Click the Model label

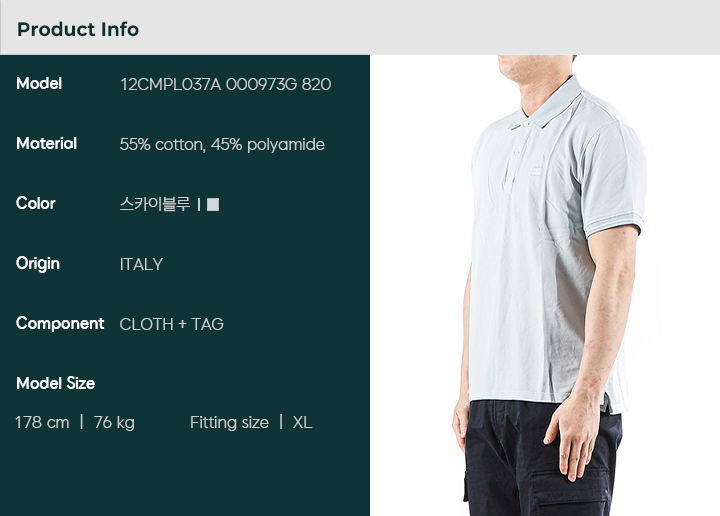coord(39,84)
